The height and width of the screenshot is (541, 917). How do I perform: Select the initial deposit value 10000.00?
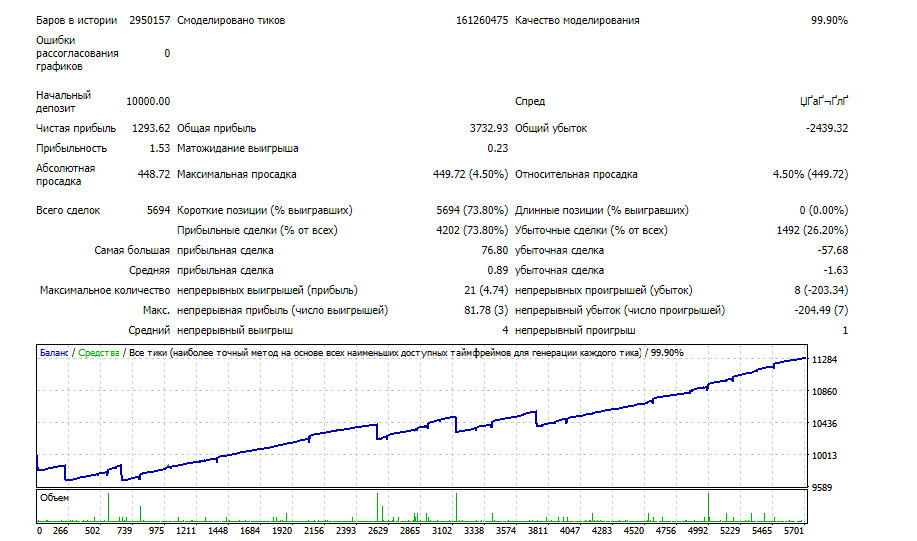pyautogui.click(x=148, y=101)
